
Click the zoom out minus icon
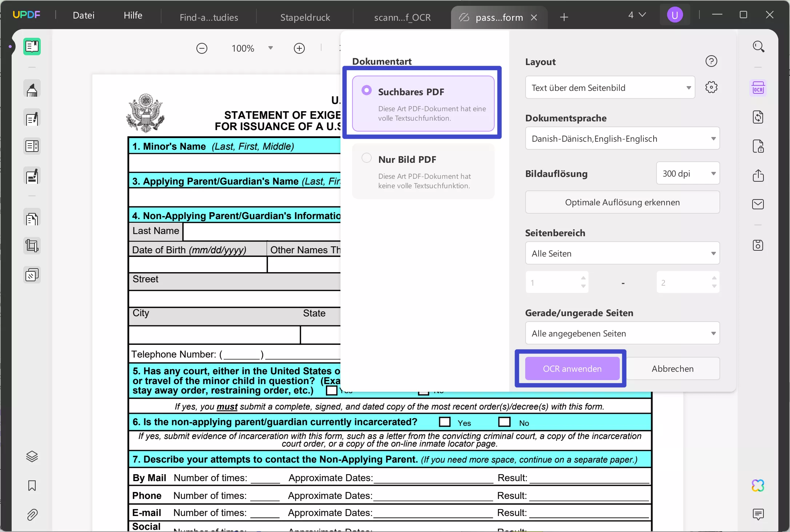pos(202,48)
